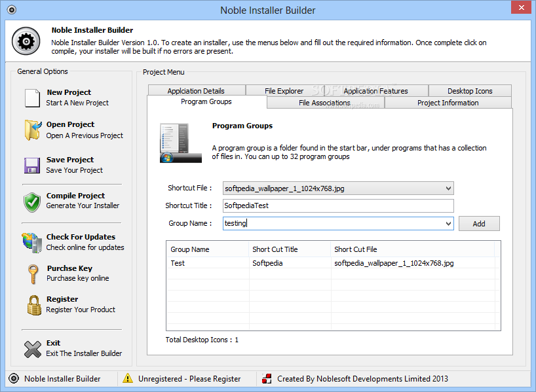Click the Check For Updates label
This screenshot has height=392, width=536.
click(81, 237)
